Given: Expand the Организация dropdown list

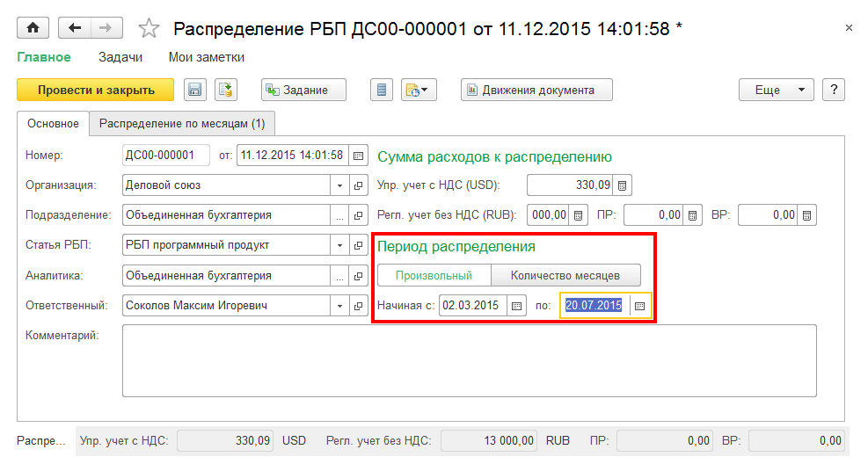Looking at the screenshot, I should [340, 185].
